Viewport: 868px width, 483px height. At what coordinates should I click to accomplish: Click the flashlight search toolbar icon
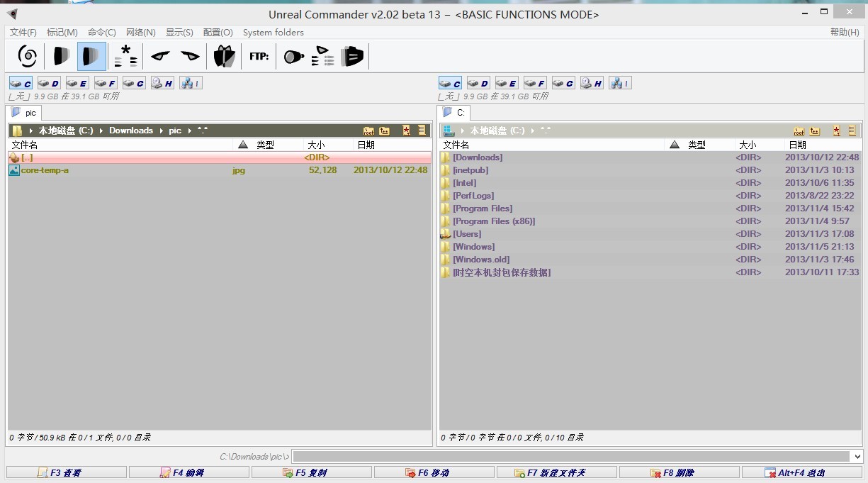tap(294, 56)
